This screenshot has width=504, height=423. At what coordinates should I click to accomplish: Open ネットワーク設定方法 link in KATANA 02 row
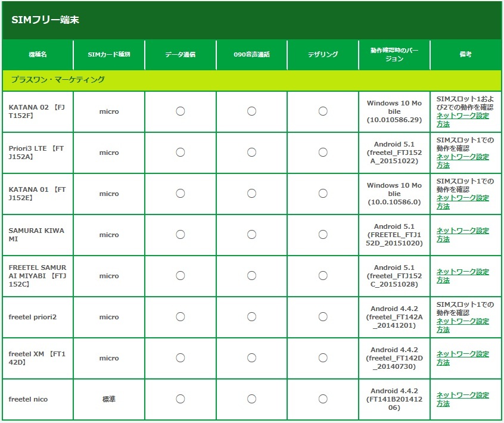pyautogui.click(x=462, y=120)
